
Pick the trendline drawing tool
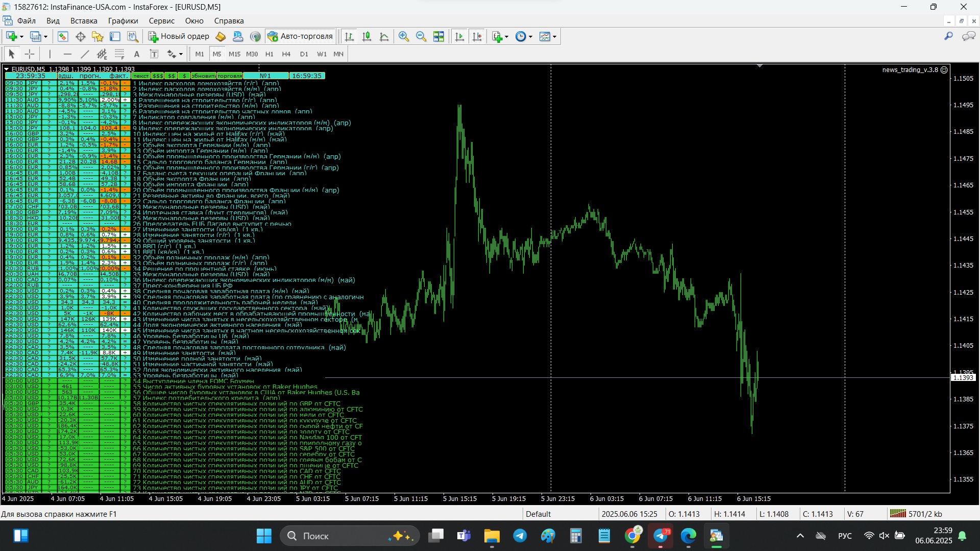point(85,54)
